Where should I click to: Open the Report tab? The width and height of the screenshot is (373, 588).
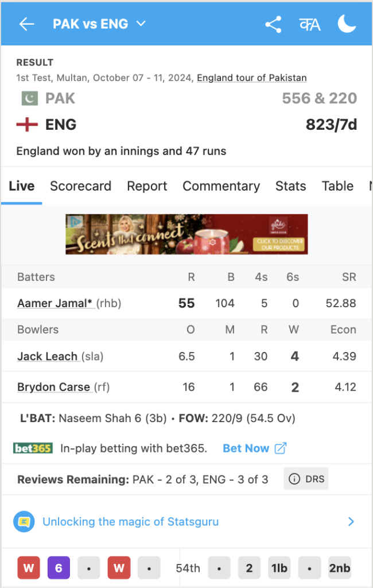[147, 186]
